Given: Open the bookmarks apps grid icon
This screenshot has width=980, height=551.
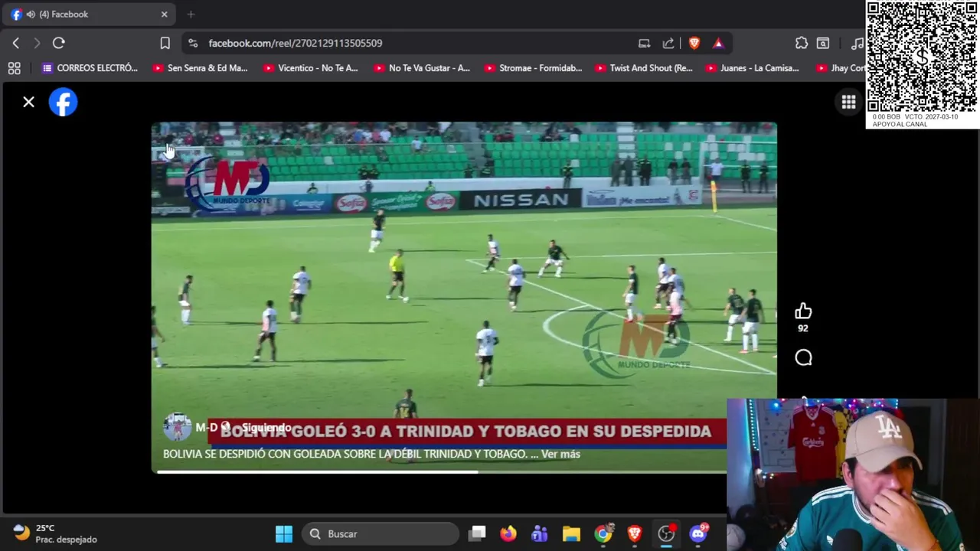Looking at the screenshot, I should 14,68.
